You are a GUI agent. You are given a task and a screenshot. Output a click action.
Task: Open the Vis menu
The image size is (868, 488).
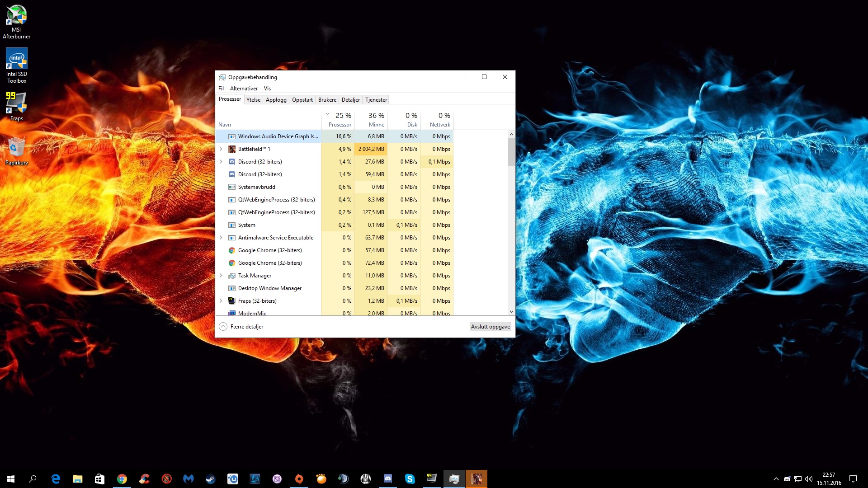tap(267, 89)
